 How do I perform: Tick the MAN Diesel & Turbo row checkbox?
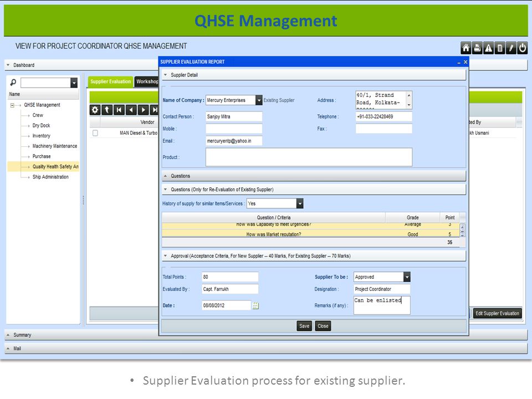click(x=95, y=133)
